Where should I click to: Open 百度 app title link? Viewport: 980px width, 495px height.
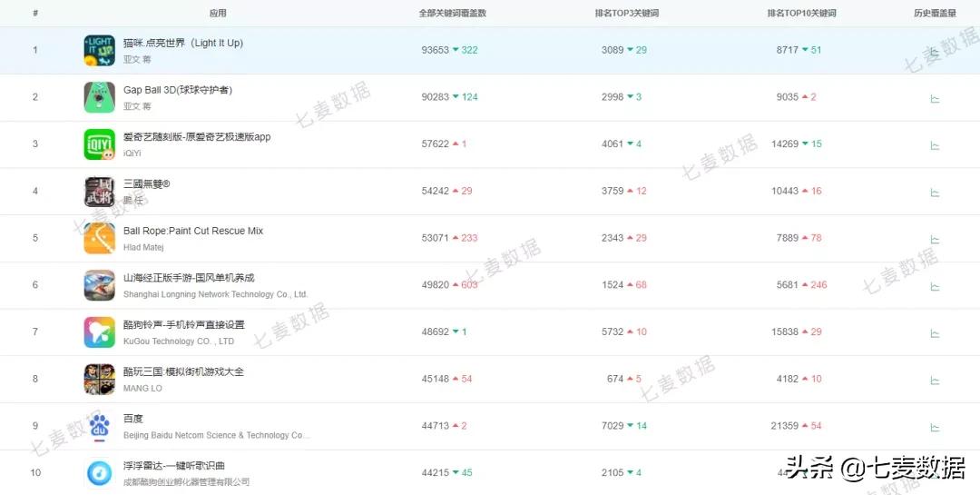[x=133, y=419]
